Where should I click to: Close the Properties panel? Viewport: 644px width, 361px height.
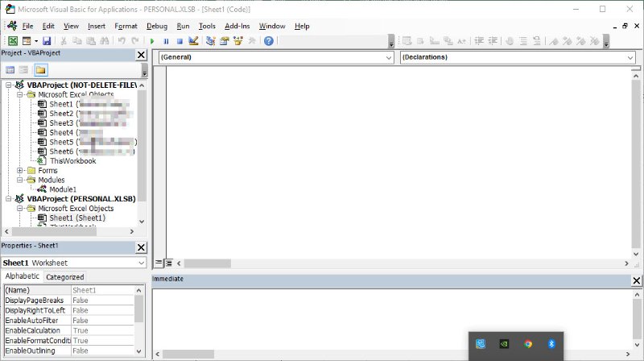[141, 247]
